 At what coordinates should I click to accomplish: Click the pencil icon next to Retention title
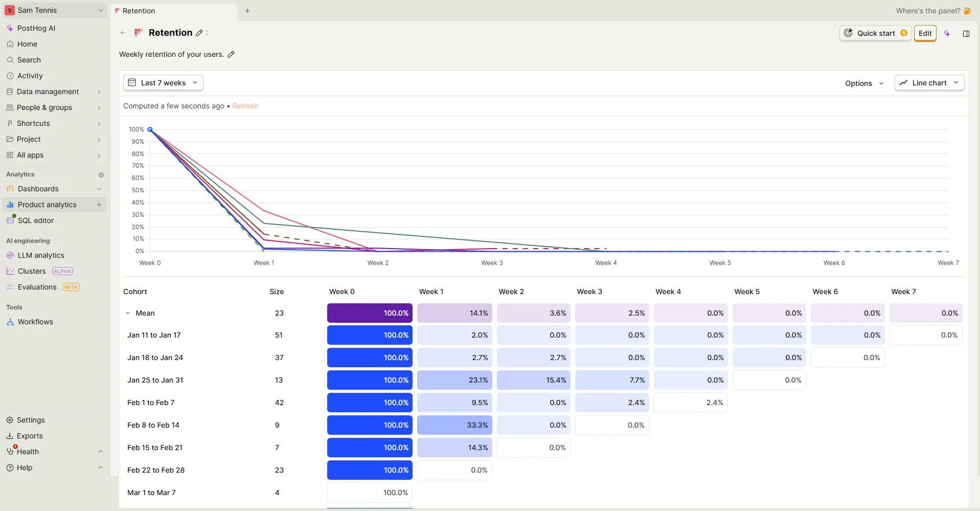(x=199, y=33)
